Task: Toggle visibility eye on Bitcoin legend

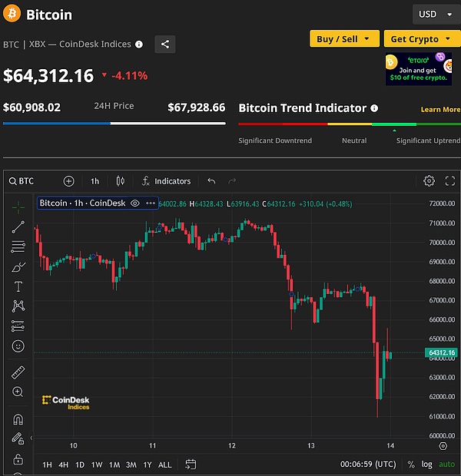Action: tap(134, 203)
